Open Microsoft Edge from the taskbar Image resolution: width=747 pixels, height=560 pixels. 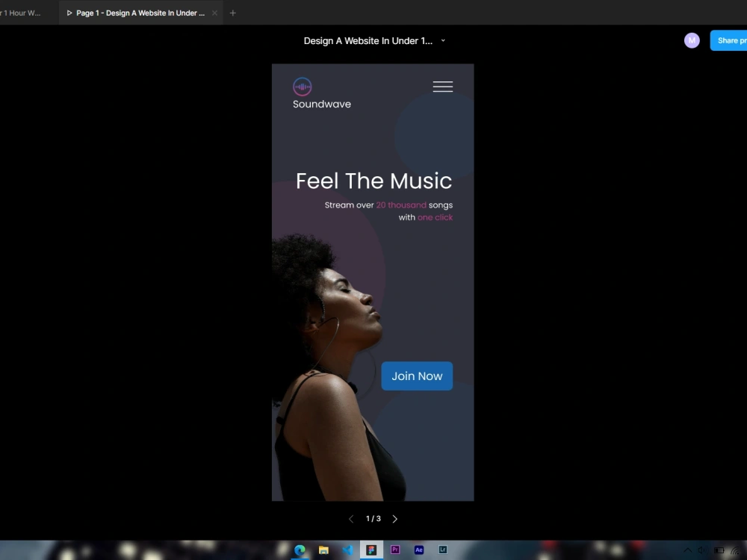pos(300,550)
